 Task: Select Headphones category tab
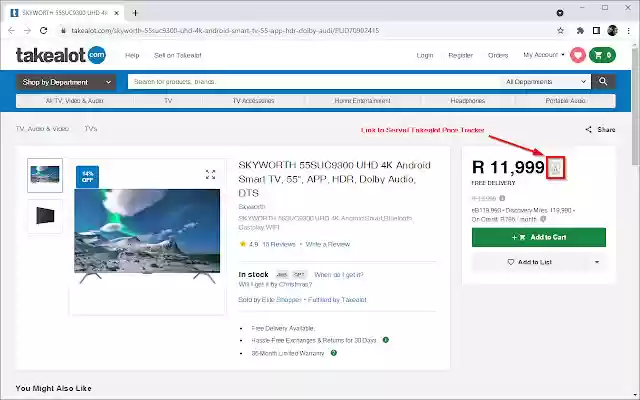[x=468, y=101]
